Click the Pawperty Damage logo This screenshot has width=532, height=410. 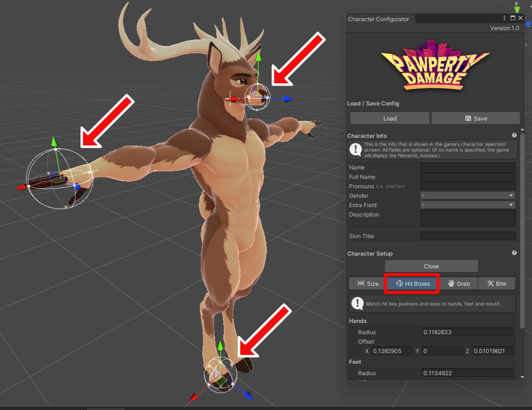click(435, 65)
